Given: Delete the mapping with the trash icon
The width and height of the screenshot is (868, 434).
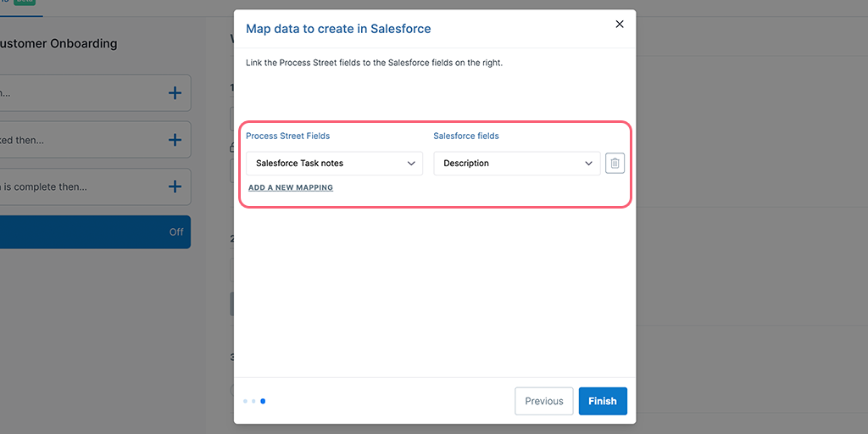Looking at the screenshot, I should [615, 164].
